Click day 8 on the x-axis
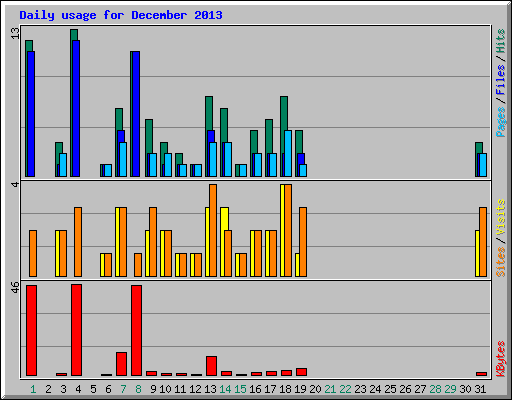The height and width of the screenshot is (400, 512). click(x=138, y=389)
